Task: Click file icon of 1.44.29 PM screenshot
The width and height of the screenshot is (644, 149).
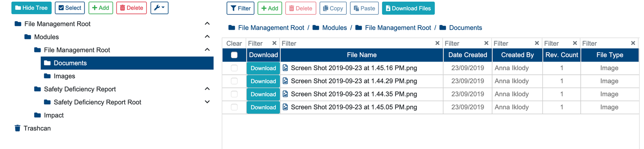Action: click(x=285, y=81)
